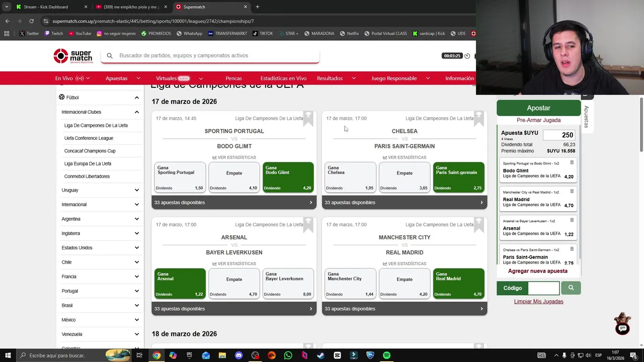Click the Apuesta $UYU amount field
The image size is (644, 362).
click(558, 135)
